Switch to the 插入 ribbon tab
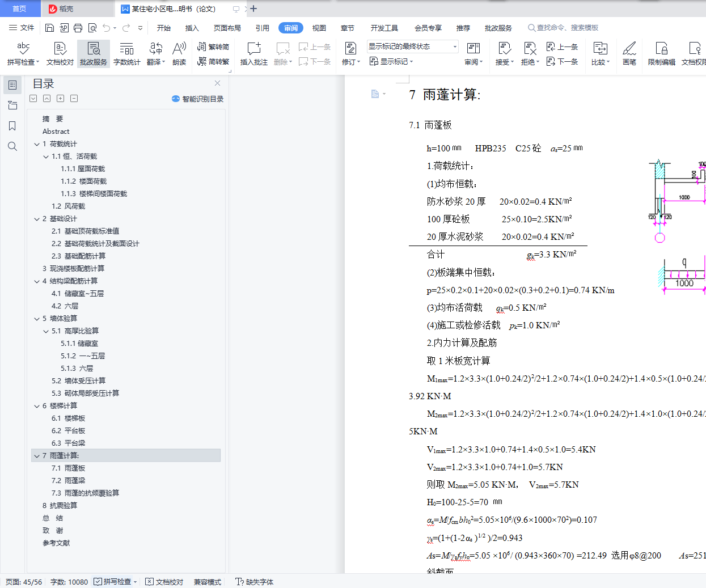 click(x=192, y=28)
